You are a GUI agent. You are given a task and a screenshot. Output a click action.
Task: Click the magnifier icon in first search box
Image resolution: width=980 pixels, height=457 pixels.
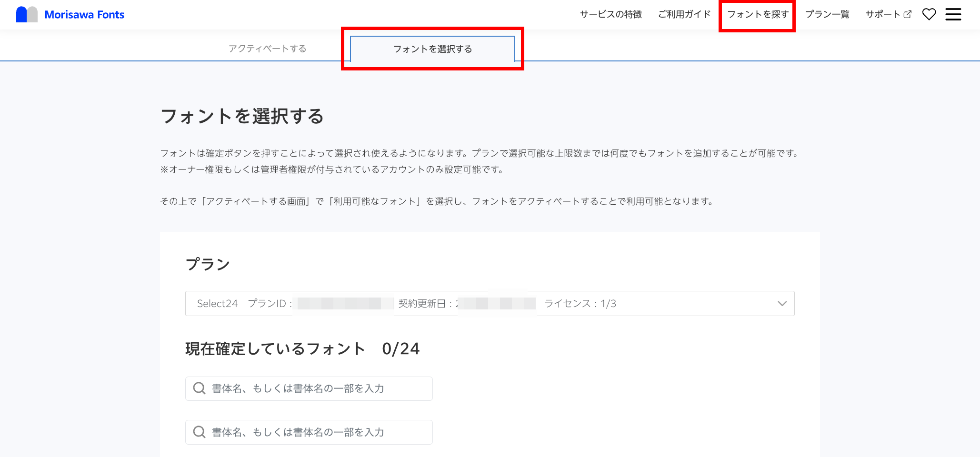(x=199, y=388)
